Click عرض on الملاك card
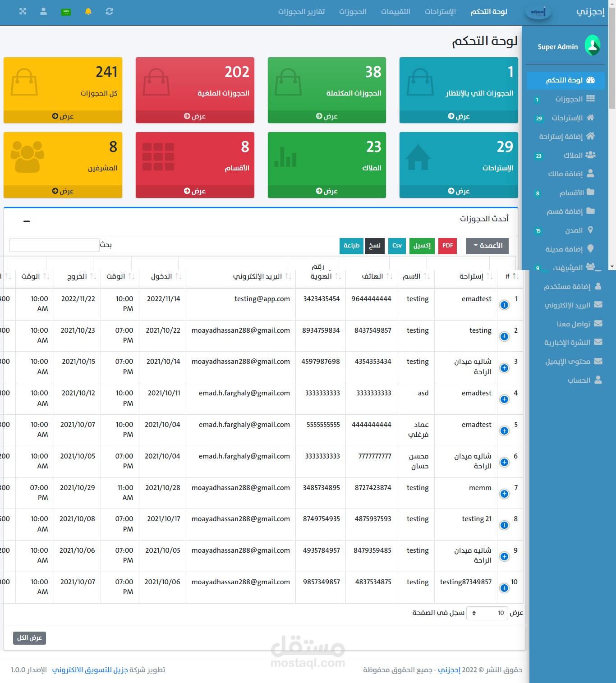616x683 pixels. (x=327, y=191)
